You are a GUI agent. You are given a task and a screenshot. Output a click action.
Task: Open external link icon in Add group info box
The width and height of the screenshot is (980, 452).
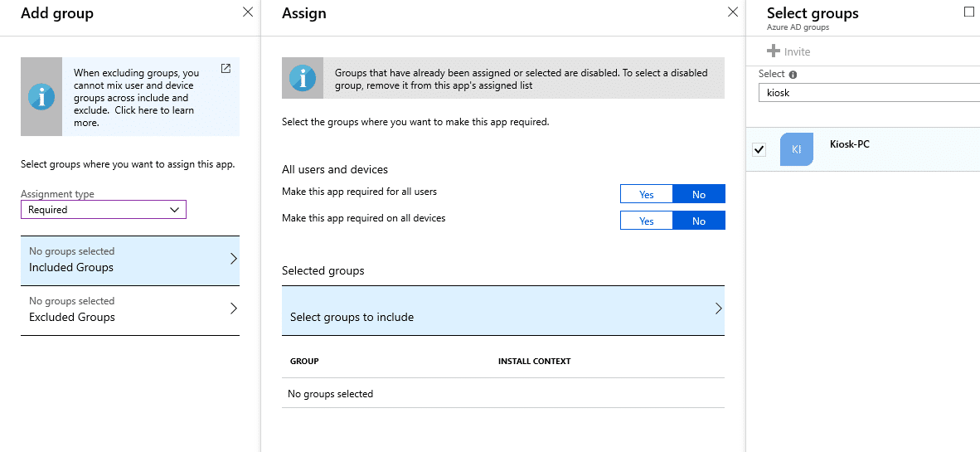(226, 69)
